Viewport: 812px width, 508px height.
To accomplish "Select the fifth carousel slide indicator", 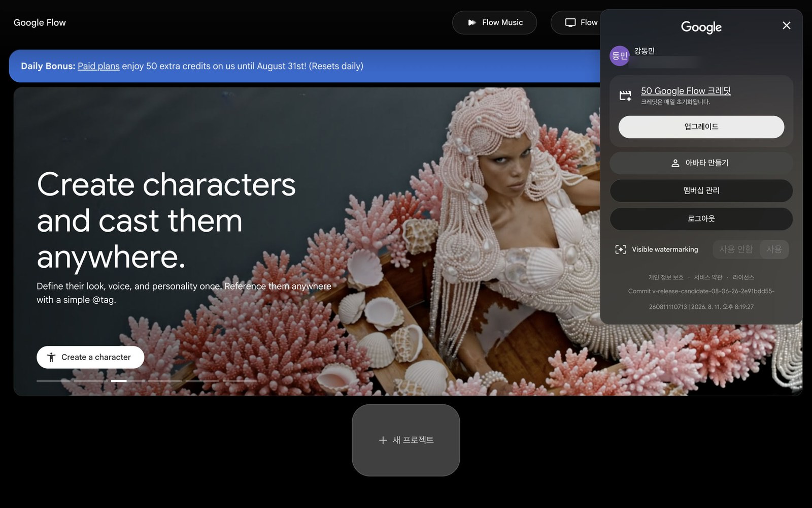I will click(x=202, y=380).
